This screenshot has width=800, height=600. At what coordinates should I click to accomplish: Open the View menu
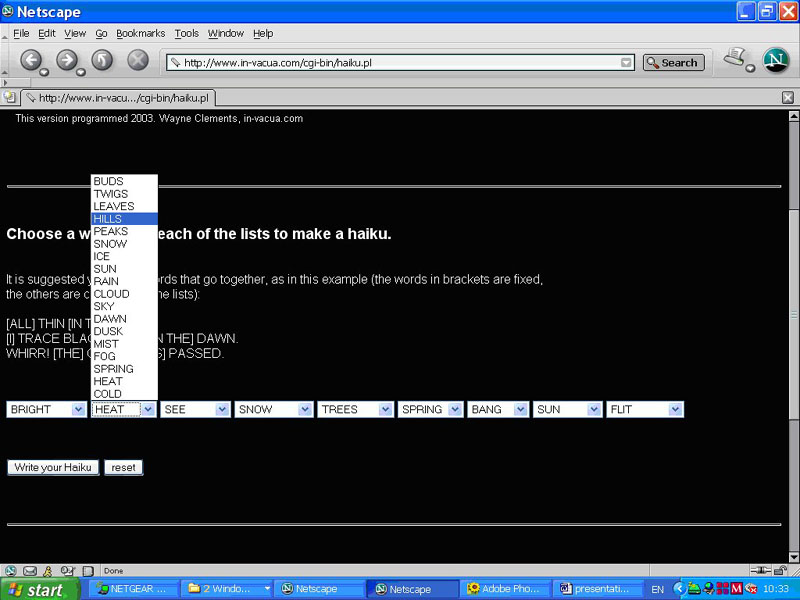click(x=75, y=34)
